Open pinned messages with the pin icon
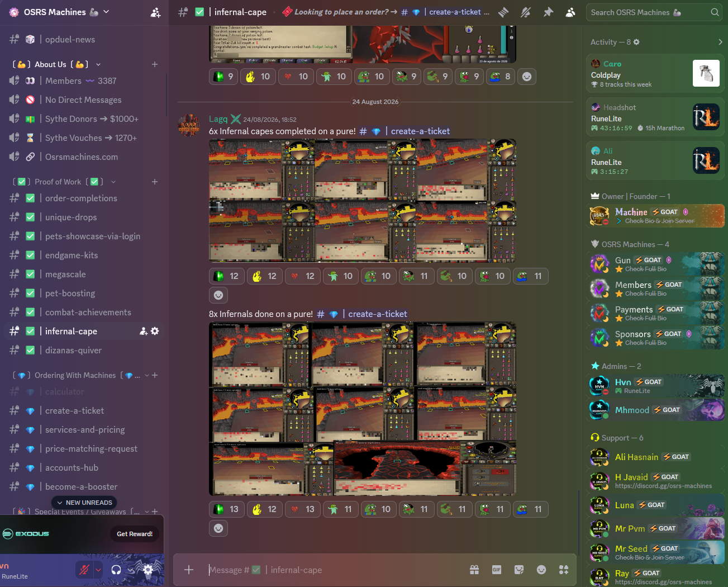Image resolution: width=728 pixels, height=587 pixels. 548,12
